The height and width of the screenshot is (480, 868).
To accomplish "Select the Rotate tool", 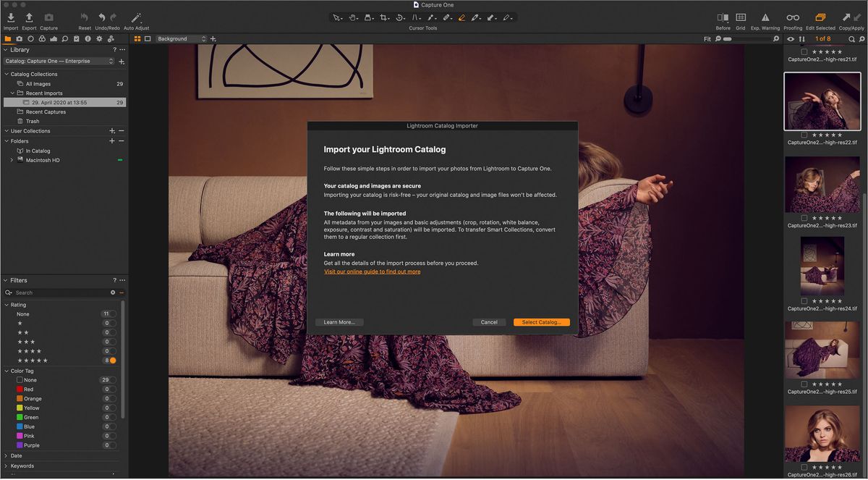I will point(399,17).
